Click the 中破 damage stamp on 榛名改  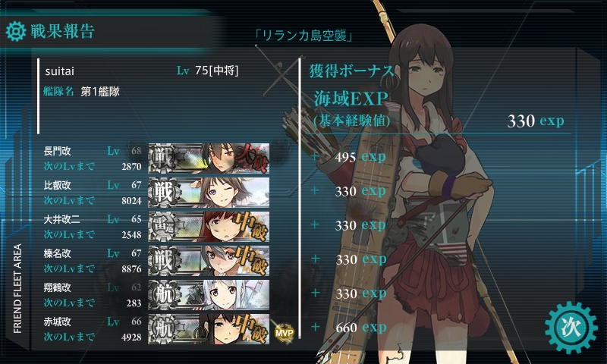[x=253, y=259]
